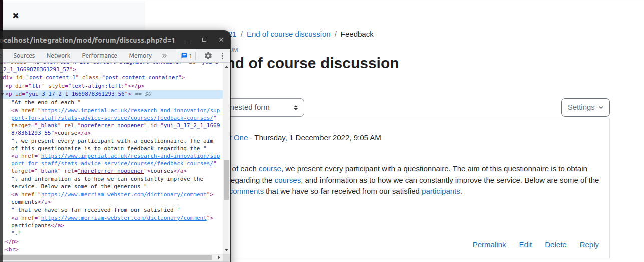Click the DevTools vertical scrollbar down arrow
This screenshot has width=644, height=262.
point(226,249)
